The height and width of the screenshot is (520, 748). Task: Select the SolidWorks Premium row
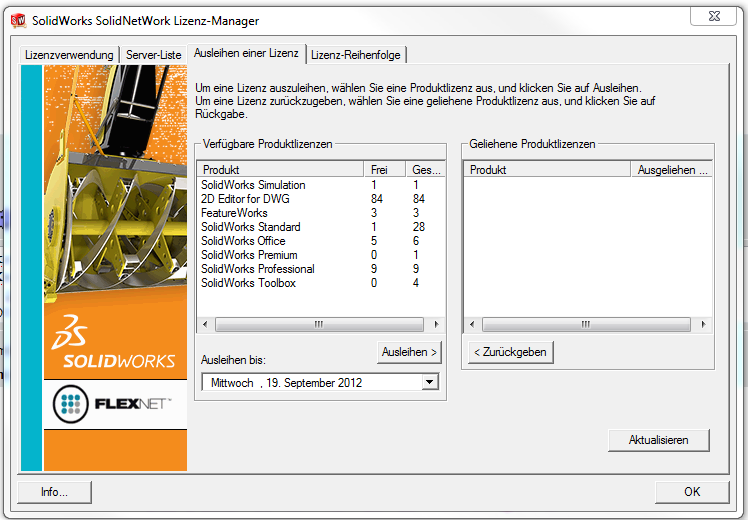(x=321, y=255)
